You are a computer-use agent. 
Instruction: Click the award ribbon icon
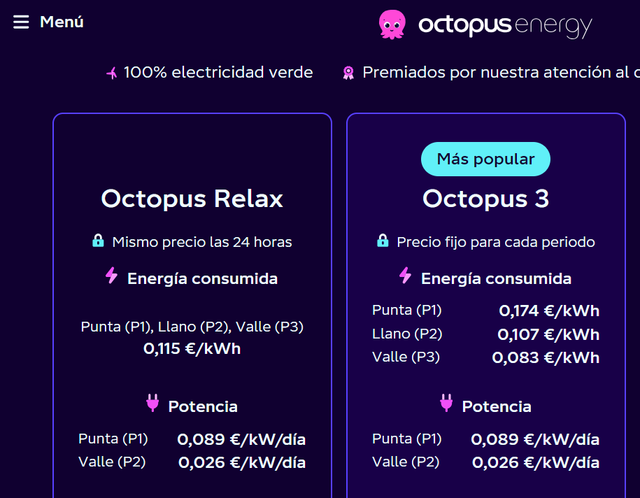[x=348, y=73]
